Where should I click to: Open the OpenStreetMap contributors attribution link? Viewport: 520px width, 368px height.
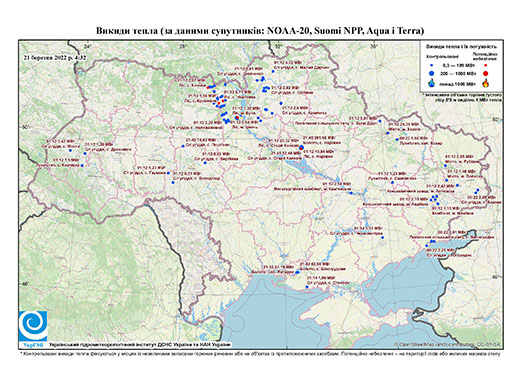[x=448, y=345]
